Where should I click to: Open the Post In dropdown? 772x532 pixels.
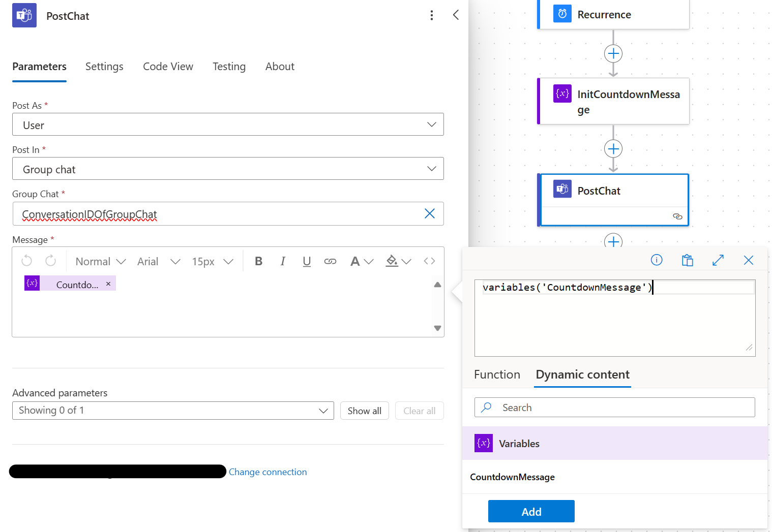point(228,169)
